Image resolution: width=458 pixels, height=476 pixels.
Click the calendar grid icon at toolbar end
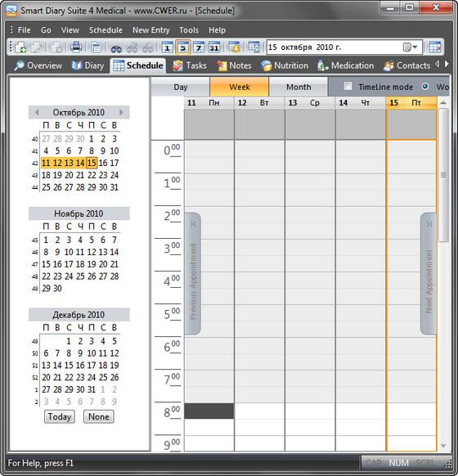[x=435, y=47]
